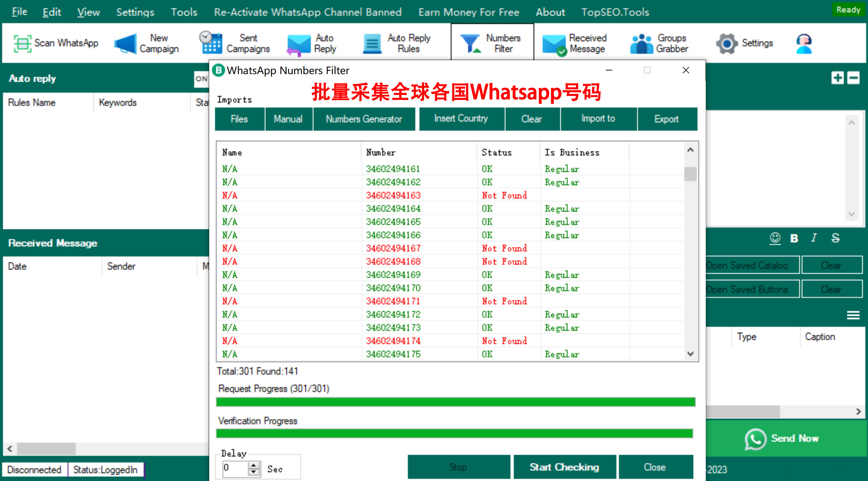868x481 pixels.
Task: Click scroll-down arrow in message editor
Action: coord(851,214)
